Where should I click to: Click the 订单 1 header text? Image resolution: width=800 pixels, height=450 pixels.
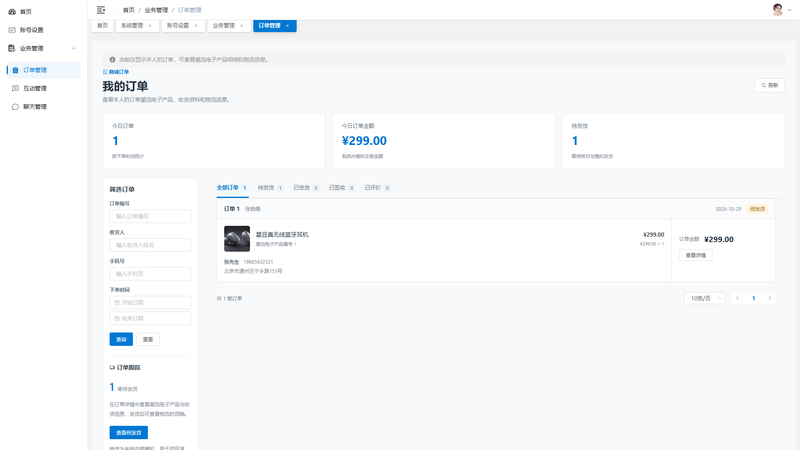point(232,209)
